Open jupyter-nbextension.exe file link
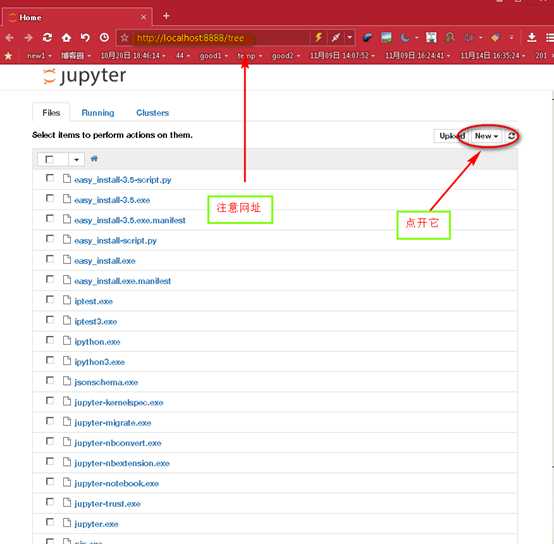Viewport: 554px width, 544px height. tap(122, 463)
